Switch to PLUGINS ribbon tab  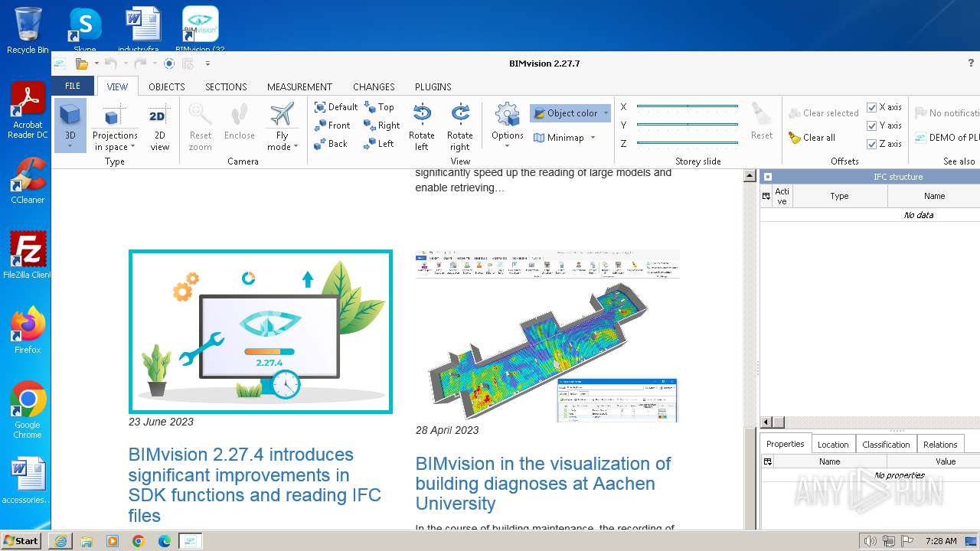point(433,87)
